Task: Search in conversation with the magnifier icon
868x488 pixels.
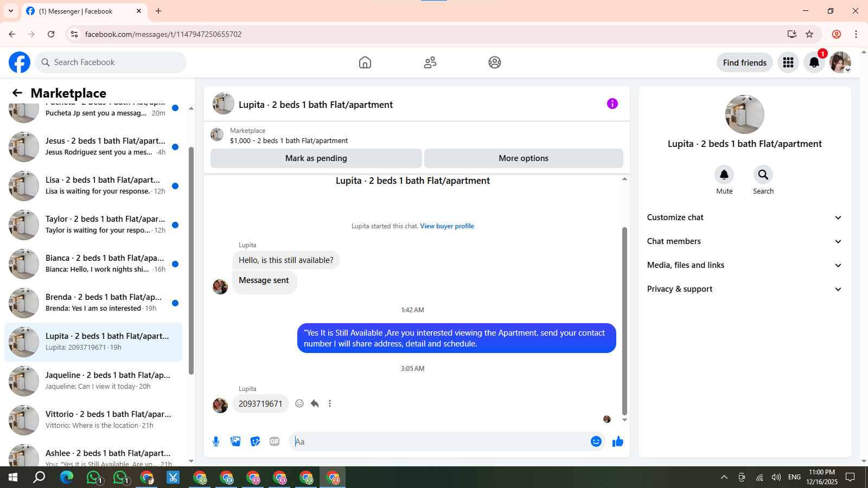Action: click(x=763, y=175)
